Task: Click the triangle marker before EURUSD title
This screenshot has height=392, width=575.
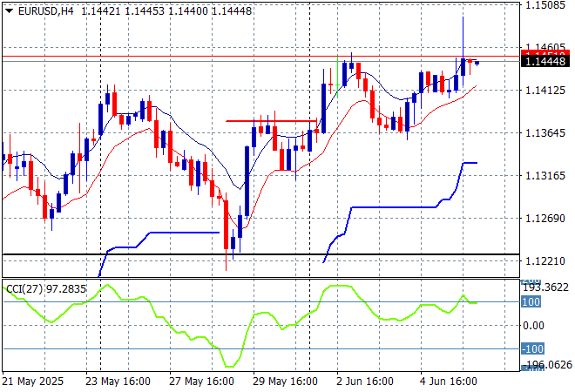Action: pos(4,8)
